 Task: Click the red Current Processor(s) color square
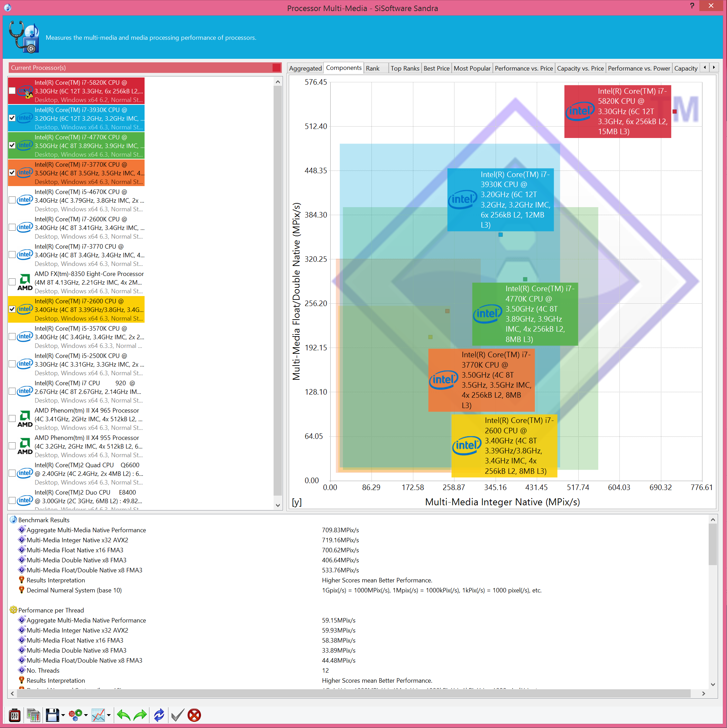point(276,68)
